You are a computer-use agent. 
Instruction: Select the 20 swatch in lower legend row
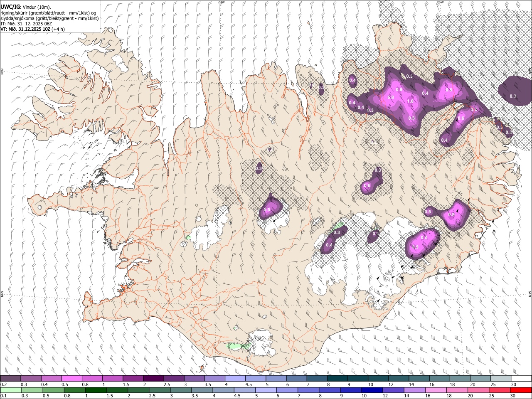[x=478, y=390]
